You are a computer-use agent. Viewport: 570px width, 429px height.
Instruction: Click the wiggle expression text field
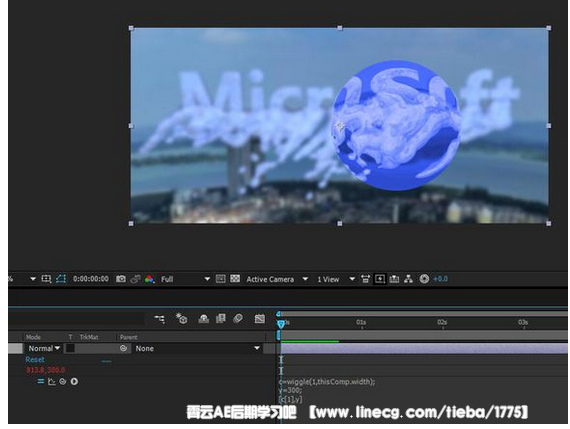click(x=327, y=390)
